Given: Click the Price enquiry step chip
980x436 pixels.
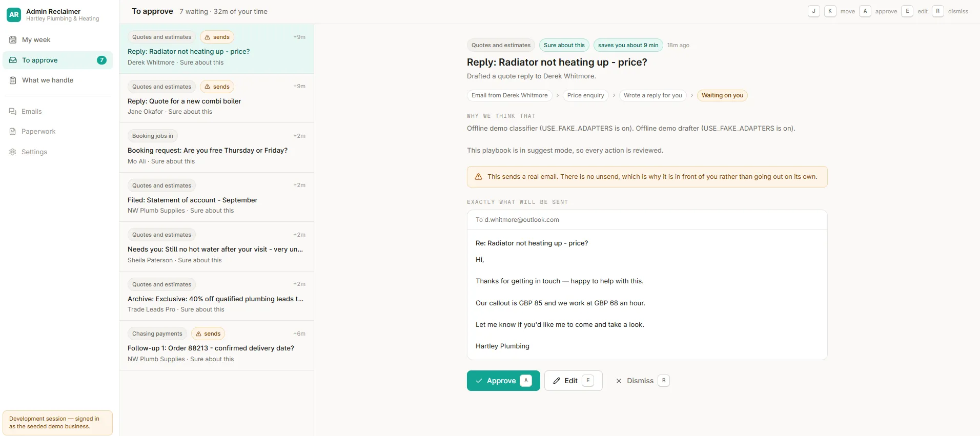Looking at the screenshot, I should pyautogui.click(x=585, y=95).
